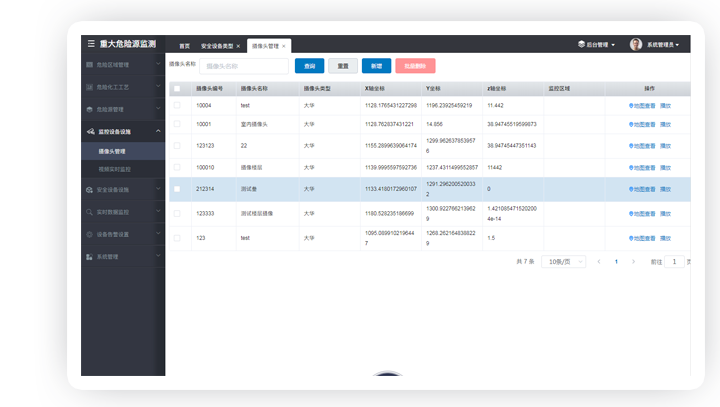Click the 安全设备设施 sidebar icon

[x=90, y=190]
